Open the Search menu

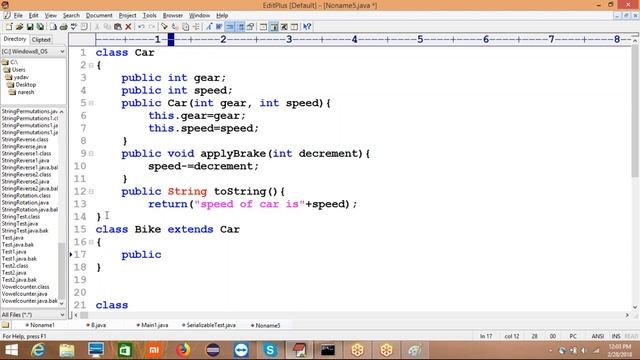(x=71, y=16)
